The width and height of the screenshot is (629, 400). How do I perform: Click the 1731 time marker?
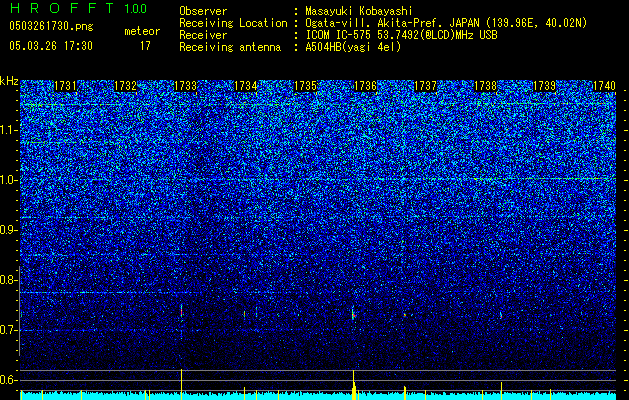[x=65, y=86]
